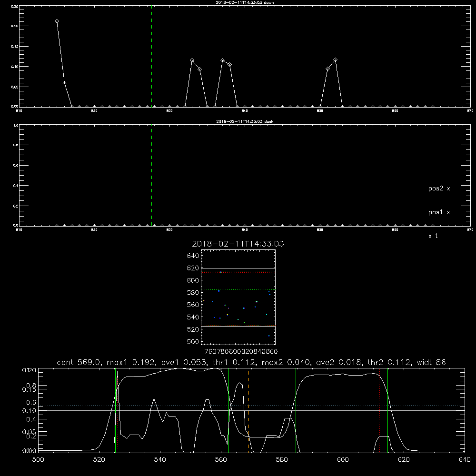Click the '0.4' y-axis label of bottom plot
Viewport: 476px width, 476px height.
pyautogui.click(x=32, y=419)
